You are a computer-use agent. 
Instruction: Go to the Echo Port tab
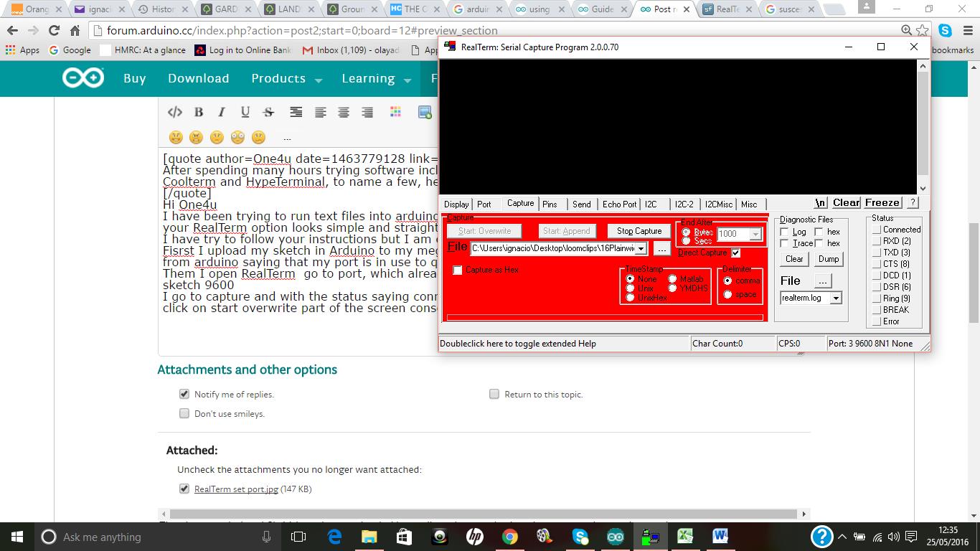(619, 204)
